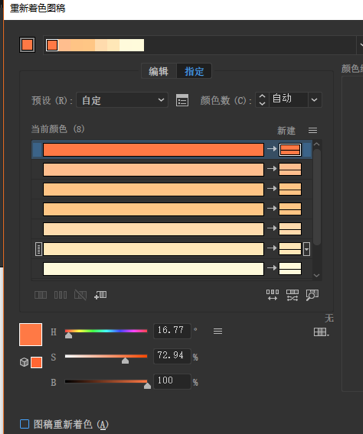
Task: Click the active colors strip at the top
Action: pos(95,45)
